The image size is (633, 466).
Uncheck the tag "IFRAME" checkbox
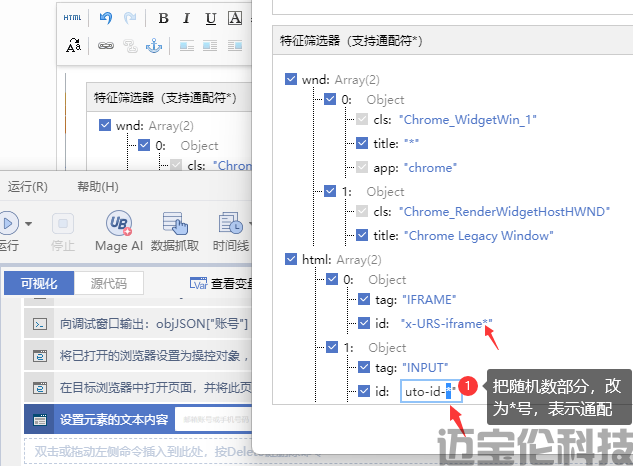(x=363, y=300)
